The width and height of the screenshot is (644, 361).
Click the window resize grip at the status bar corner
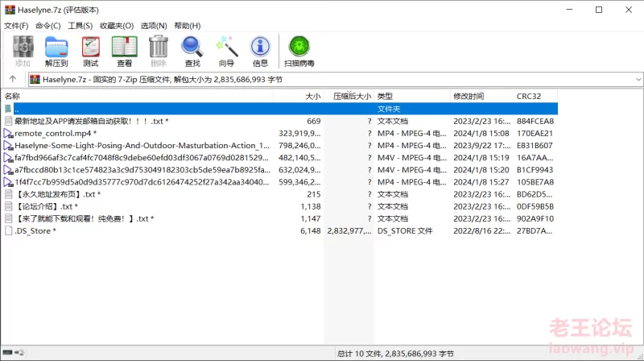[640, 357]
